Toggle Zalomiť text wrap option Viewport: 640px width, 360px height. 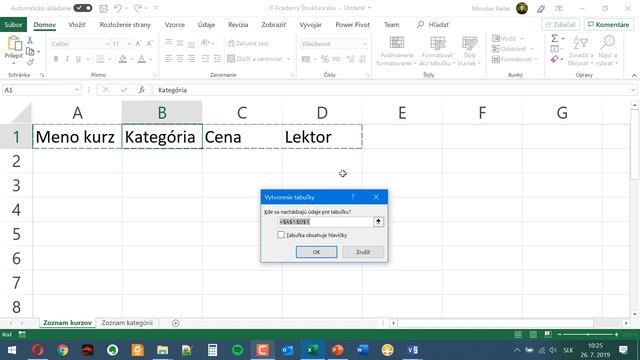click(x=248, y=44)
